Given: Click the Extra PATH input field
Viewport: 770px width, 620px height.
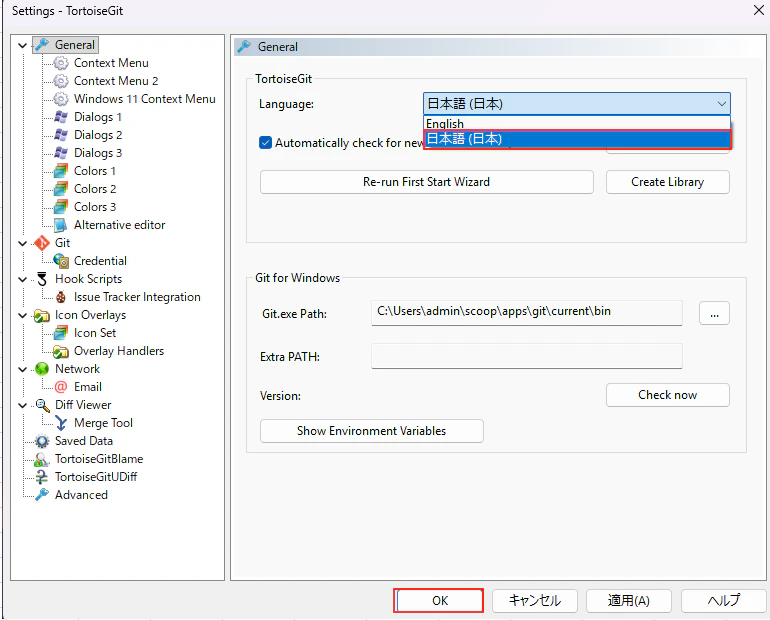Looking at the screenshot, I should click(526, 356).
